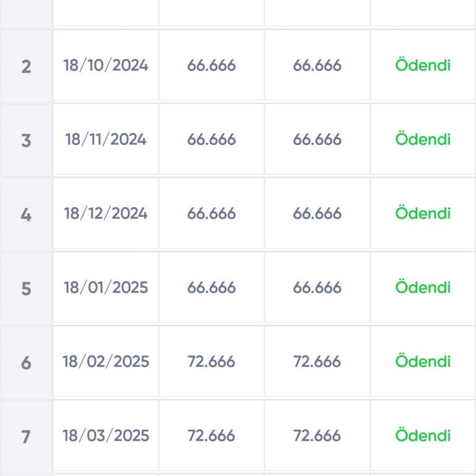Select the 18/11/2024 date cell

[x=106, y=139]
